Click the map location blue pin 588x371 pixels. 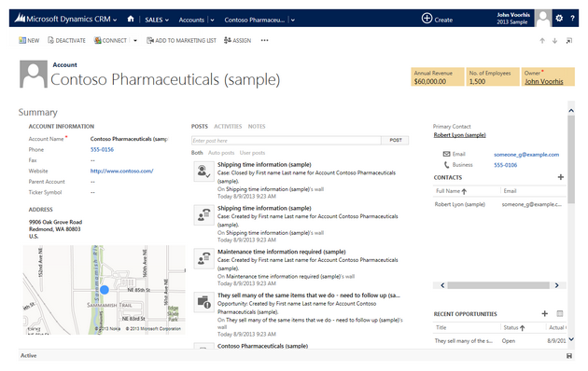[105, 289]
